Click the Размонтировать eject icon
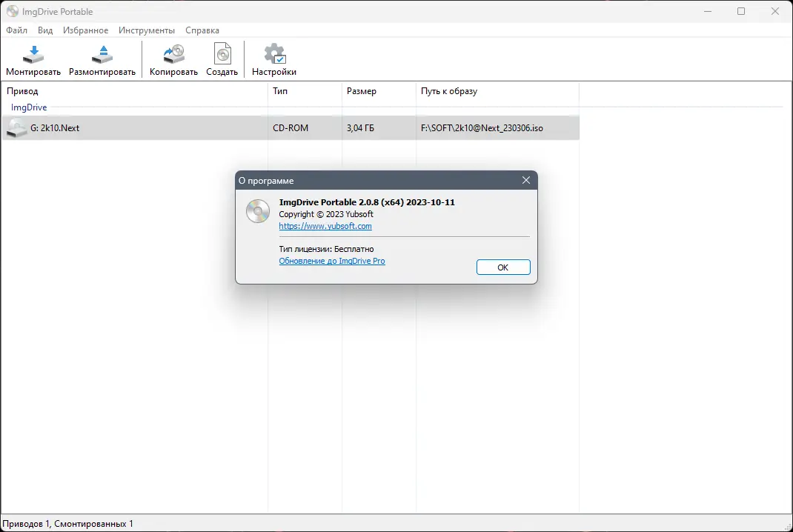The image size is (793, 532). pos(102,55)
